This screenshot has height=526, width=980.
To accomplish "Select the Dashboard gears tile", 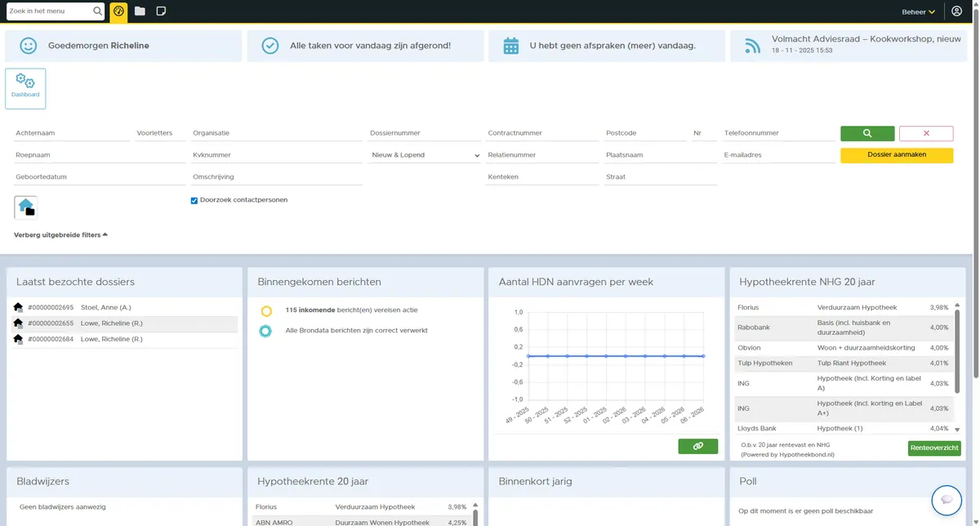I will click(25, 88).
